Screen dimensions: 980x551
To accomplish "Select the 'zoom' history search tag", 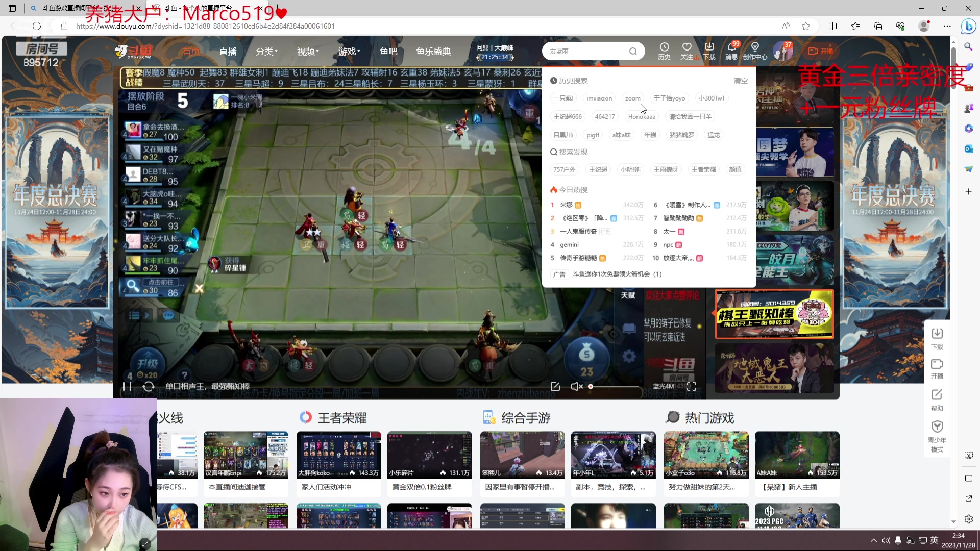I will click(632, 98).
